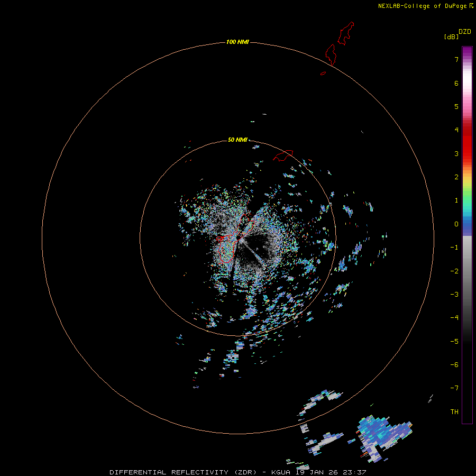Click the DZD label above the color scale

coord(465,32)
